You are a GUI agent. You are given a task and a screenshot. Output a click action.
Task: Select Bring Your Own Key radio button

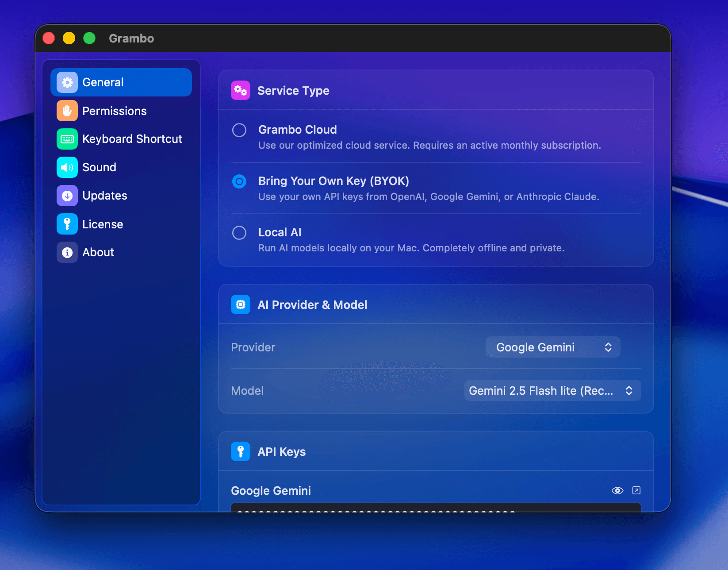tap(239, 181)
